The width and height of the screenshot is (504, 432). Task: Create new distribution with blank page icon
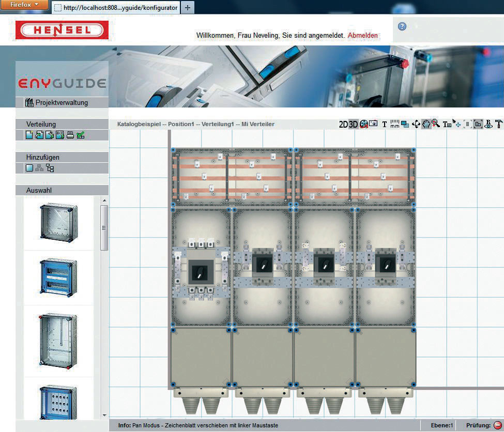click(x=30, y=135)
